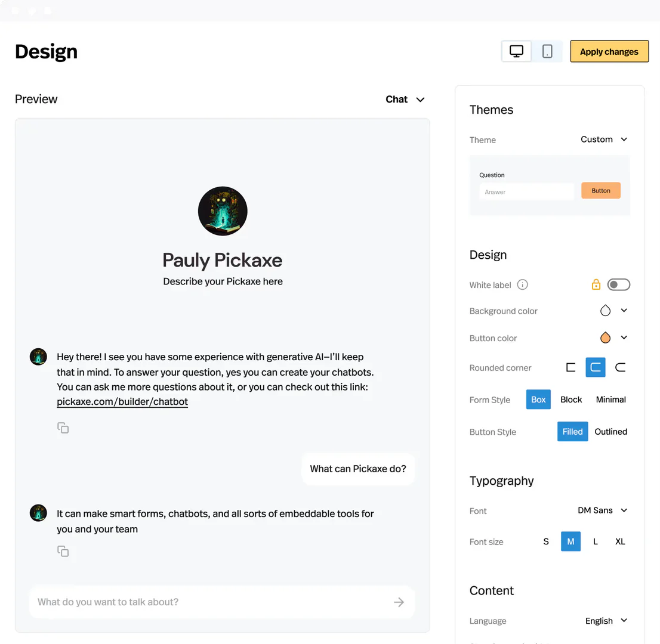Click the White label info icon
This screenshot has height=644, width=660.
click(522, 284)
